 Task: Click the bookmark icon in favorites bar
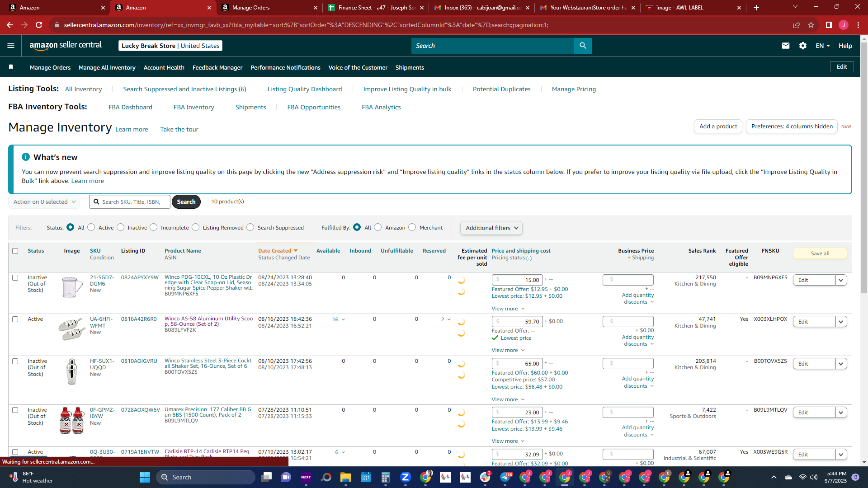pos(11,67)
